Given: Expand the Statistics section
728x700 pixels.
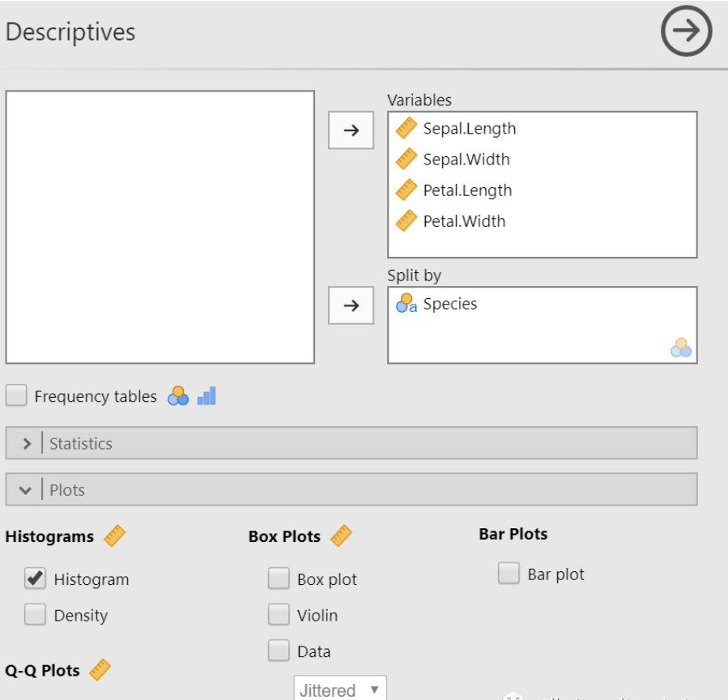Looking at the screenshot, I should point(28,443).
